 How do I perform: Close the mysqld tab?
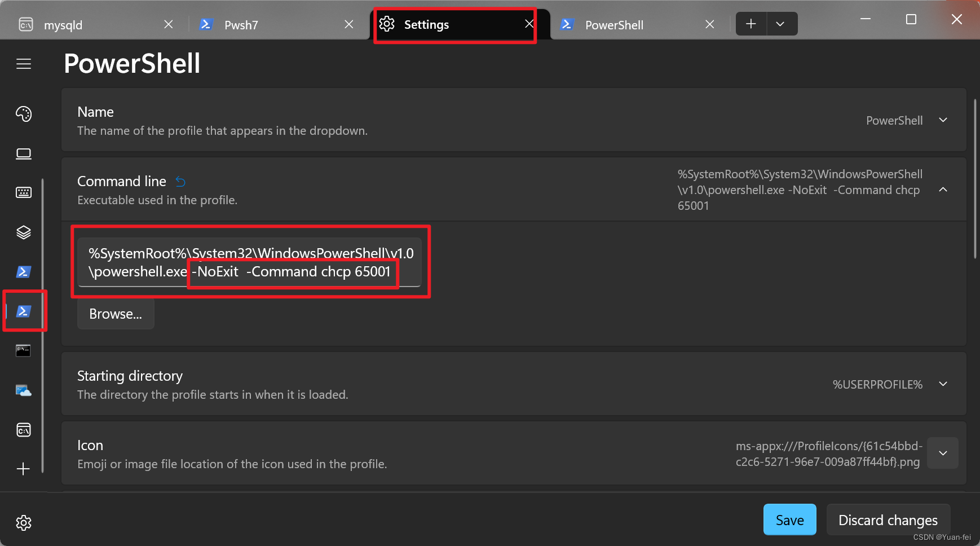tap(169, 24)
